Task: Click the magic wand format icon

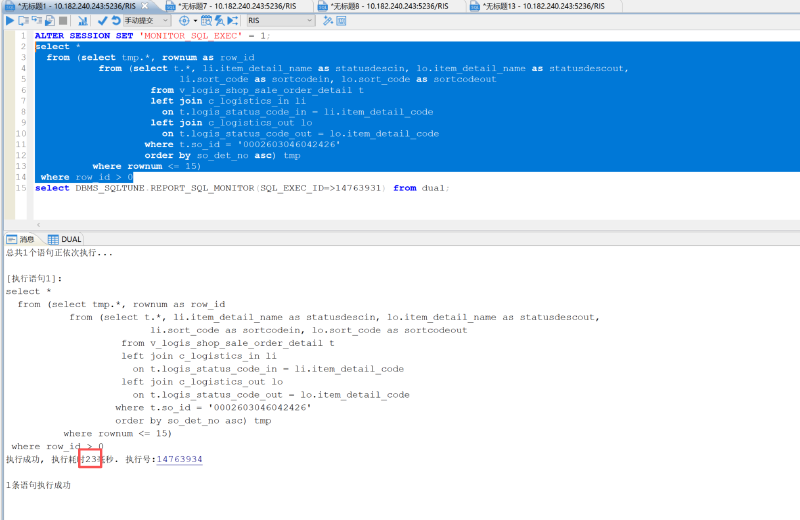Action: [x=328, y=20]
